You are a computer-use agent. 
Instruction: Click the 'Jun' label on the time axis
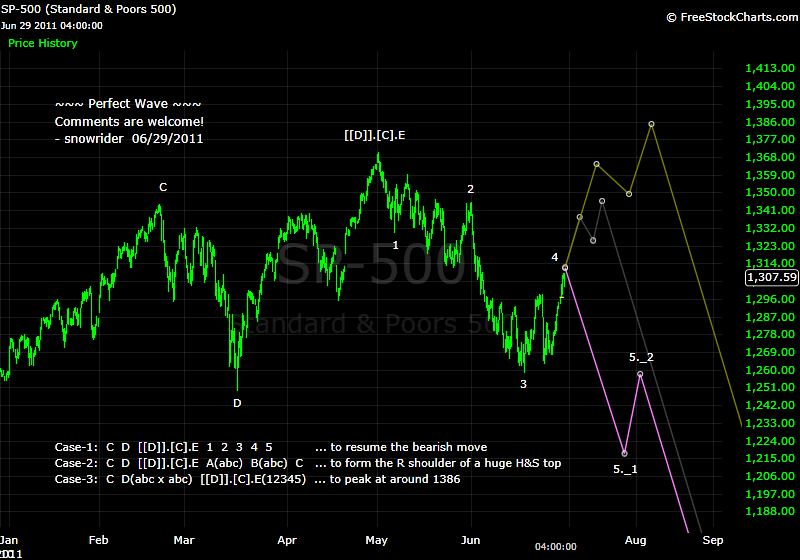(x=470, y=540)
